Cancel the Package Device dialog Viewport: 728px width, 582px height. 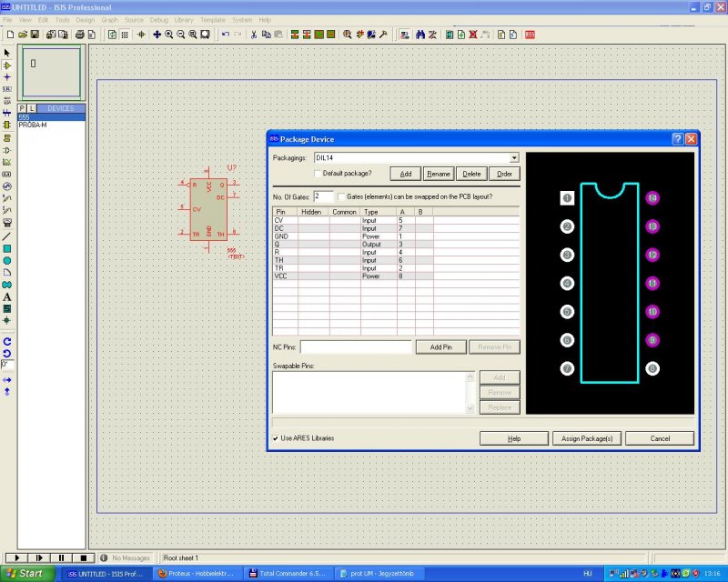tap(660, 438)
